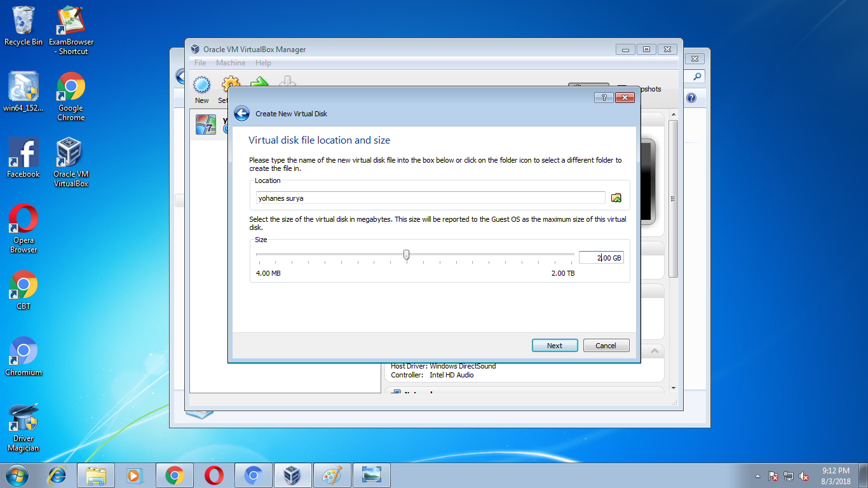The width and height of the screenshot is (868, 488).
Task: Select the Chromium desktop icon
Action: pyautogui.click(x=24, y=357)
